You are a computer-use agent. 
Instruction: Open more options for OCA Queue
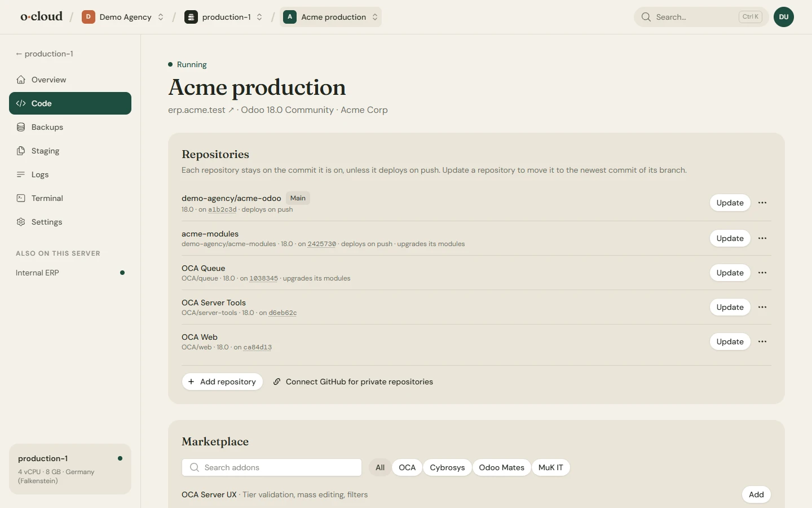(x=762, y=273)
